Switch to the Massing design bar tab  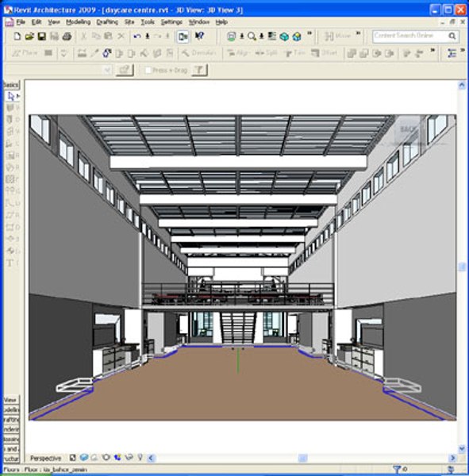point(11,440)
